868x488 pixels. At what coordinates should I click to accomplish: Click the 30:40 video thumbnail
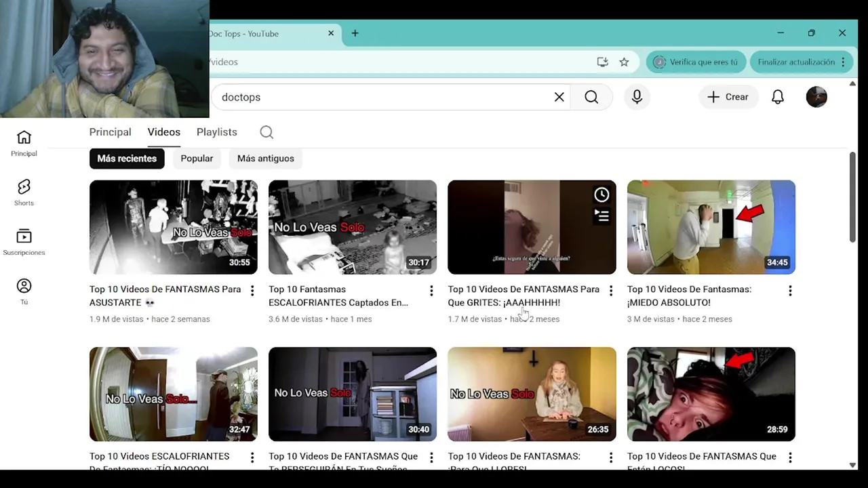click(353, 394)
